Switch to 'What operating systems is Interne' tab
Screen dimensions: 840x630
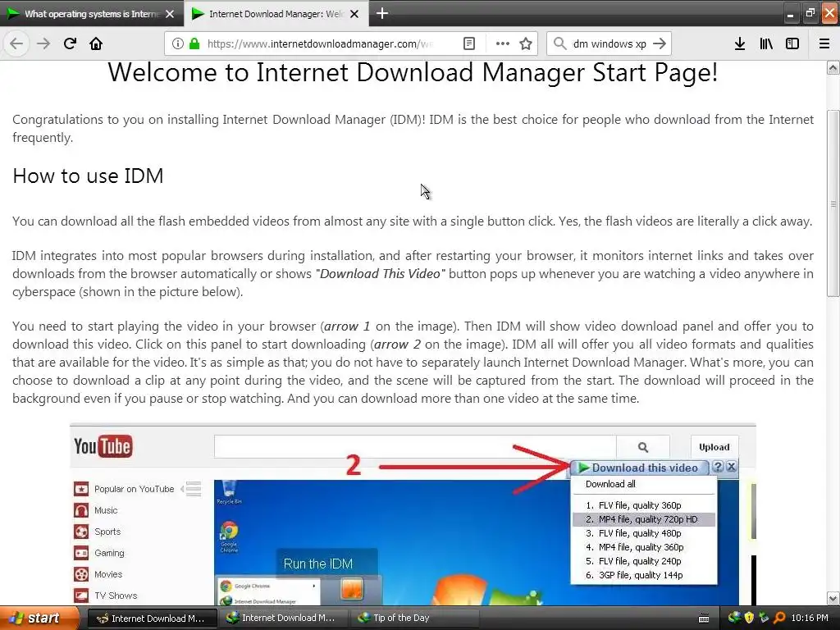(x=91, y=14)
